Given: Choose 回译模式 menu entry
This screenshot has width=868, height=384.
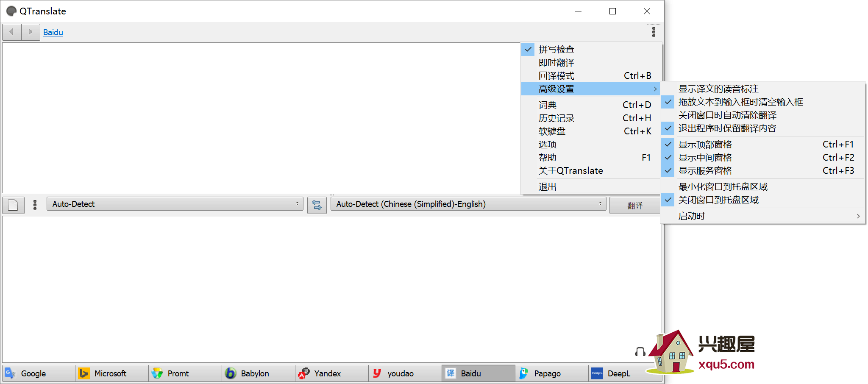Looking at the screenshot, I should tap(590, 76).
